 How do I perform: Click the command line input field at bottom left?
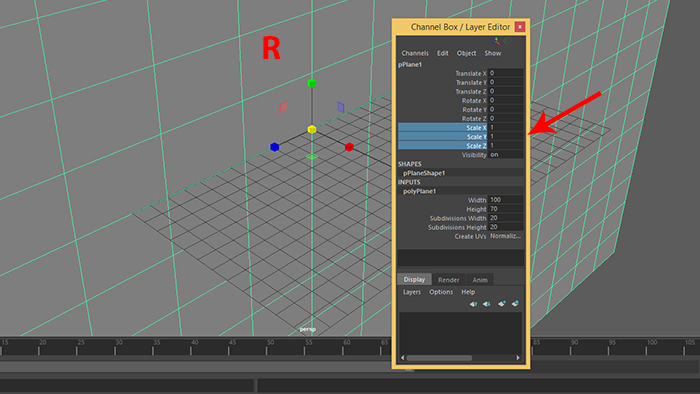pyautogui.click(x=127, y=385)
